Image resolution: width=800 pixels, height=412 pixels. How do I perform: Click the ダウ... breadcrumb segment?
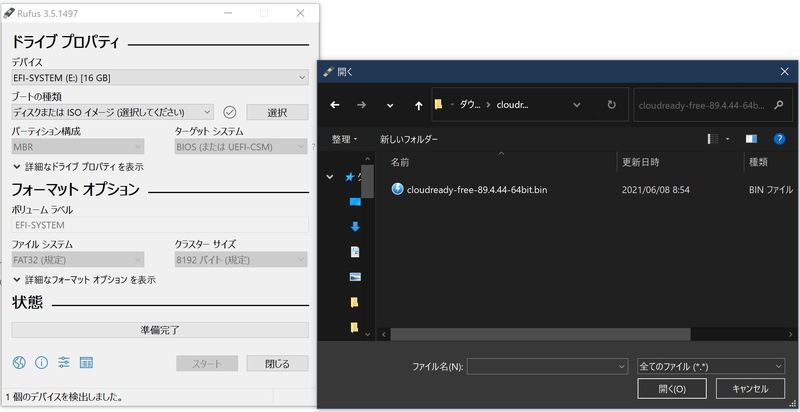tap(470, 105)
